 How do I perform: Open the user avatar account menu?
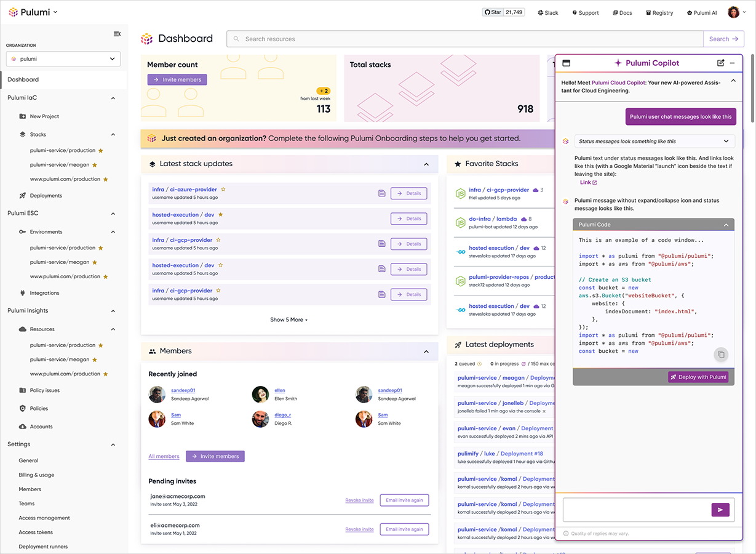click(x=736, y=12)
